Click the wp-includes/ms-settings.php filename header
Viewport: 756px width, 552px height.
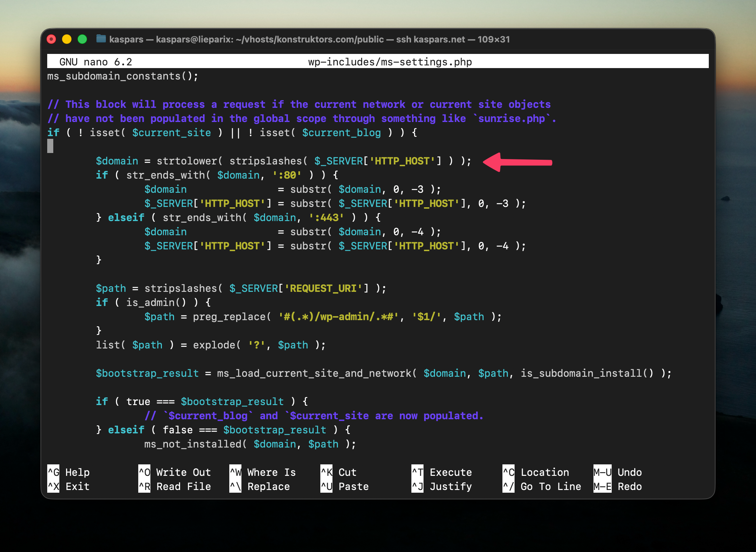[x=390, y=62]
